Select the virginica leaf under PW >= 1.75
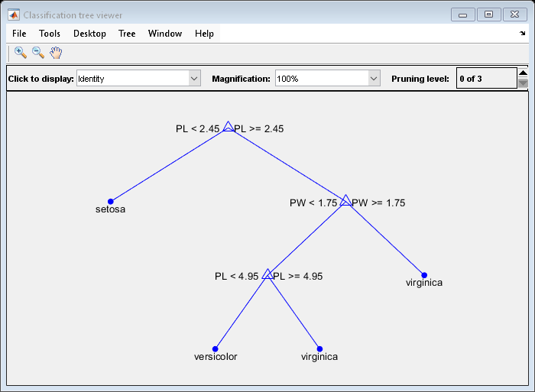The height and width of the screenshot is (392, 535). pos(424,275)
